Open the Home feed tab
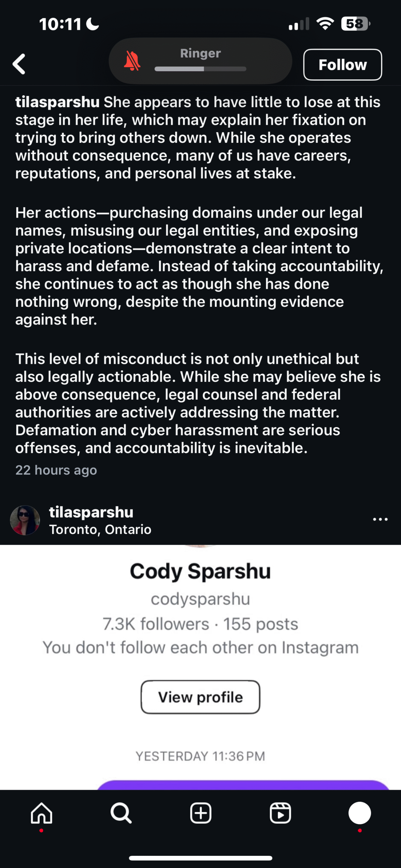The height and width of the screenshot is (868, 401). click(41, 813)
